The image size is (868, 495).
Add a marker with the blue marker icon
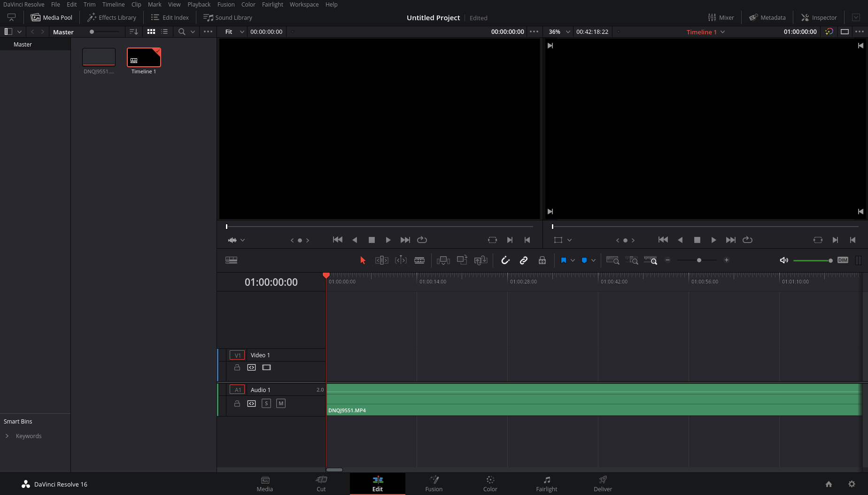point(584,260)
